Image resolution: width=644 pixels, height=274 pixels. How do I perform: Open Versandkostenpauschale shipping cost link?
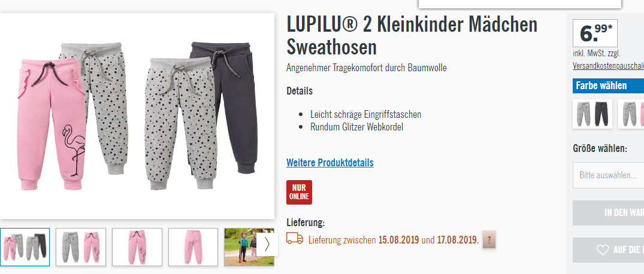pos(608,66)
